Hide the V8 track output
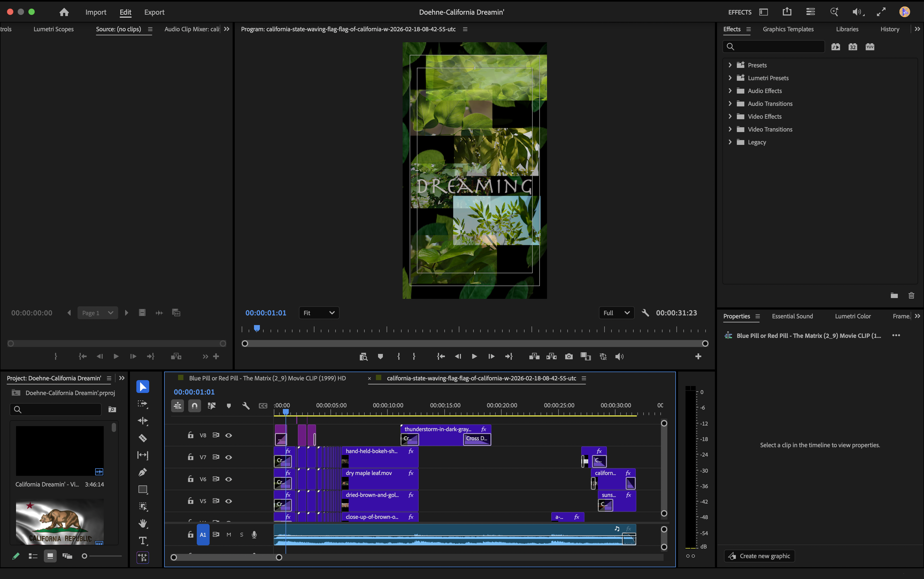This screenshot has height=579, width=924. tap(229, 435)
